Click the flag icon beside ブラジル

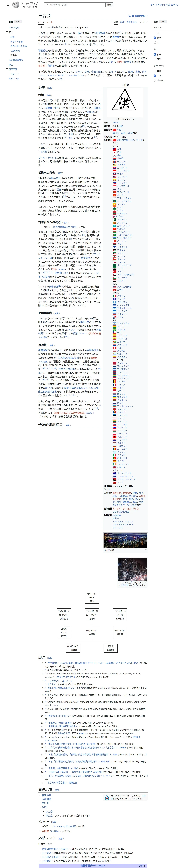click(114, 330)
